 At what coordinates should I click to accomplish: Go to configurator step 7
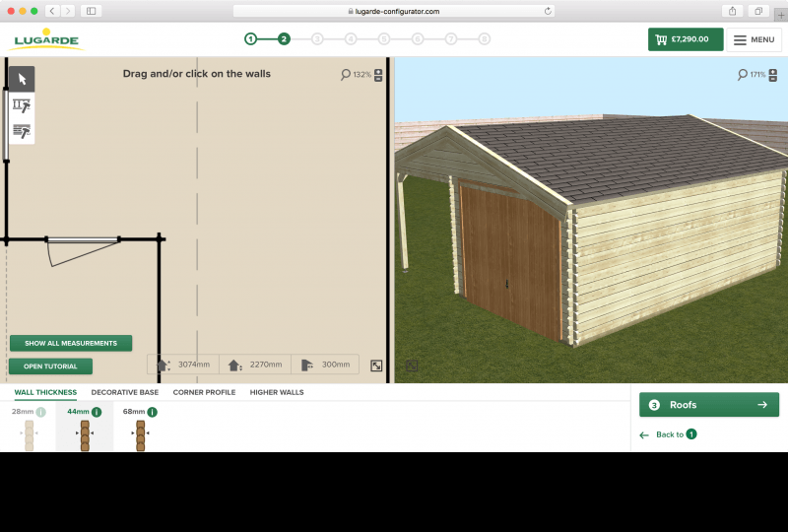[x=451, y=38]
